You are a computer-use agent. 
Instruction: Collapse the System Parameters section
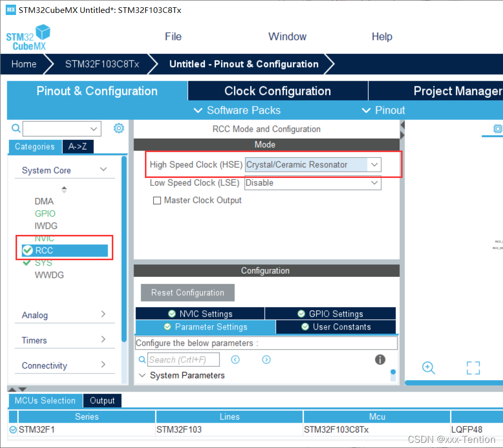[x=142, y=375]
